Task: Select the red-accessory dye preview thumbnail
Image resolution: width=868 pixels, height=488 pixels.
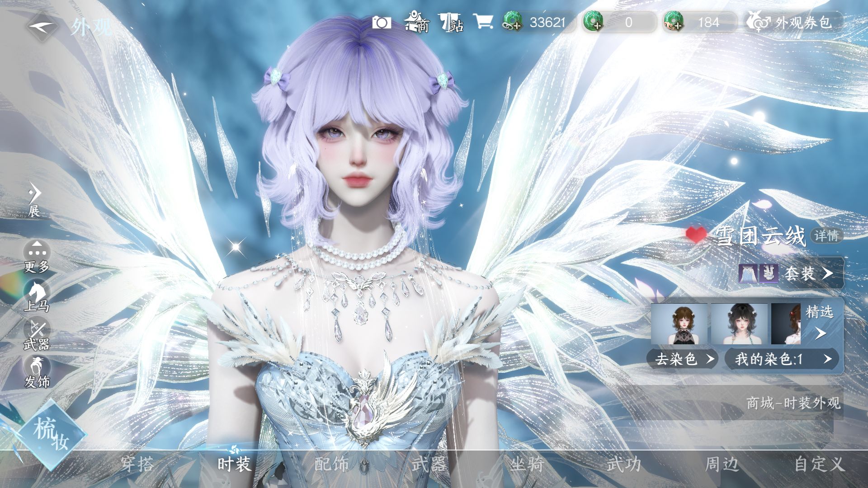Action: click(786, 324)
